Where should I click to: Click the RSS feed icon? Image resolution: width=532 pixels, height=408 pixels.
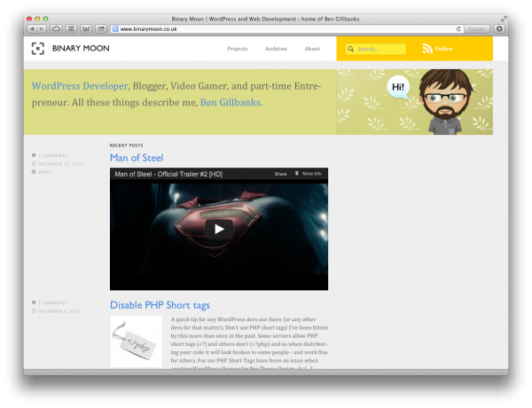coord(427,49)
